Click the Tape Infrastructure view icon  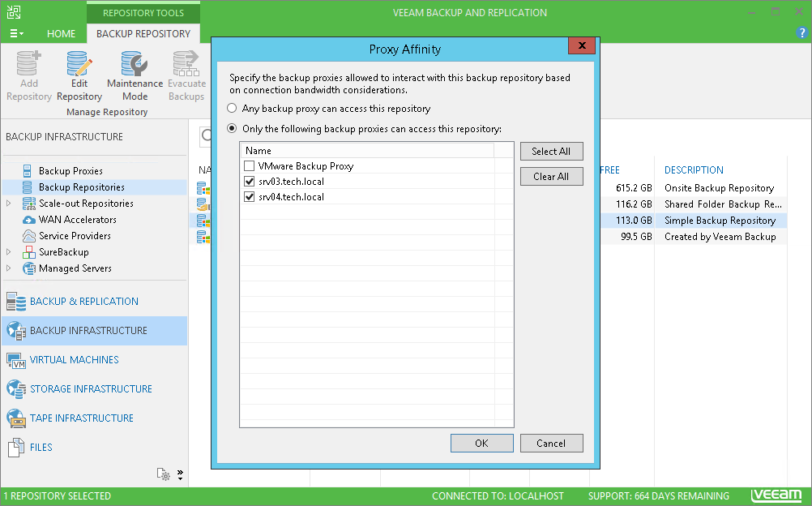coord(16,418)
